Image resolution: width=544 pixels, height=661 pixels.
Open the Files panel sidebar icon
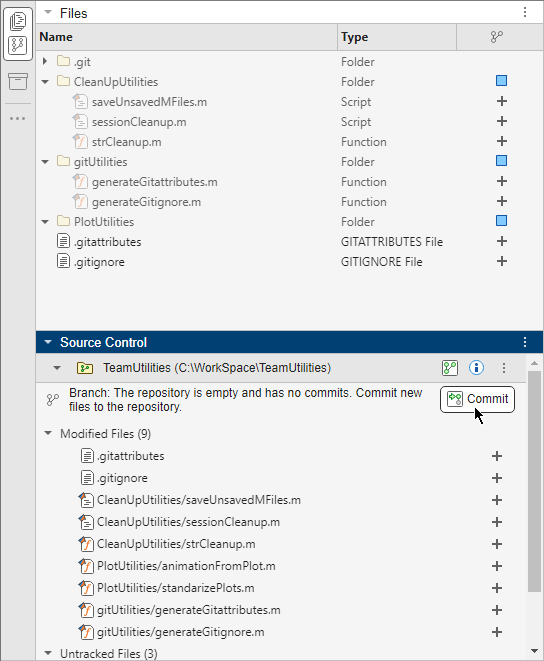[x=18, y=21]
